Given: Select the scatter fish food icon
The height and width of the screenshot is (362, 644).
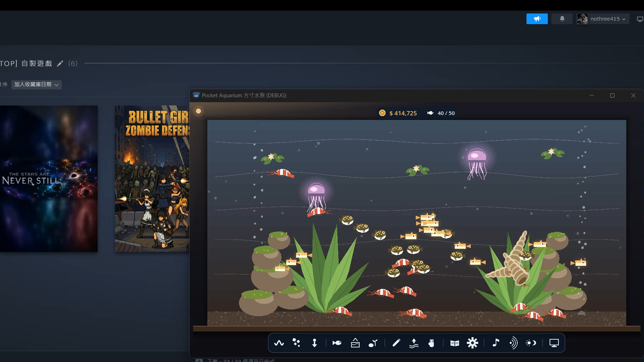Looking at the screenshot, I should click(297, 343).
